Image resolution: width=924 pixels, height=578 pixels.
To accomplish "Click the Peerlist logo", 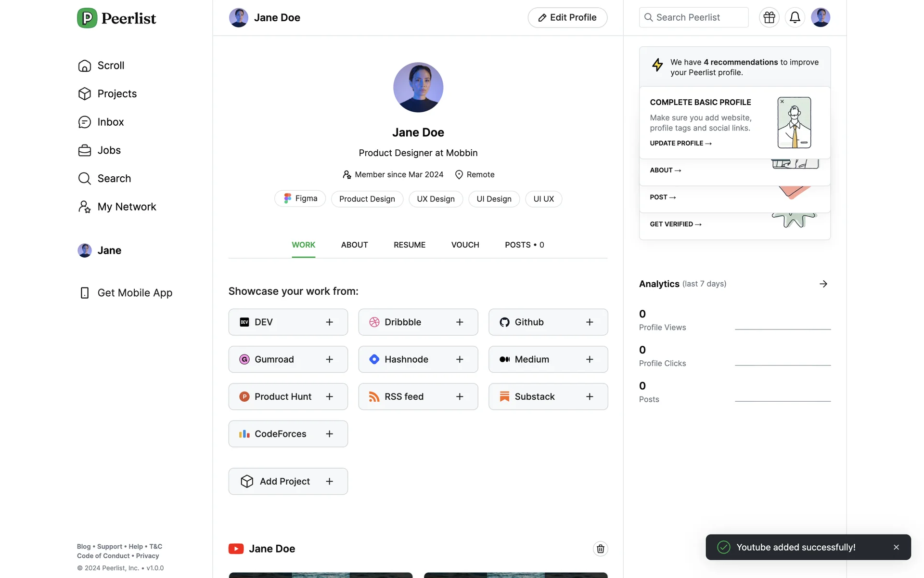I will pyautogui.click(x=116, y=18).
